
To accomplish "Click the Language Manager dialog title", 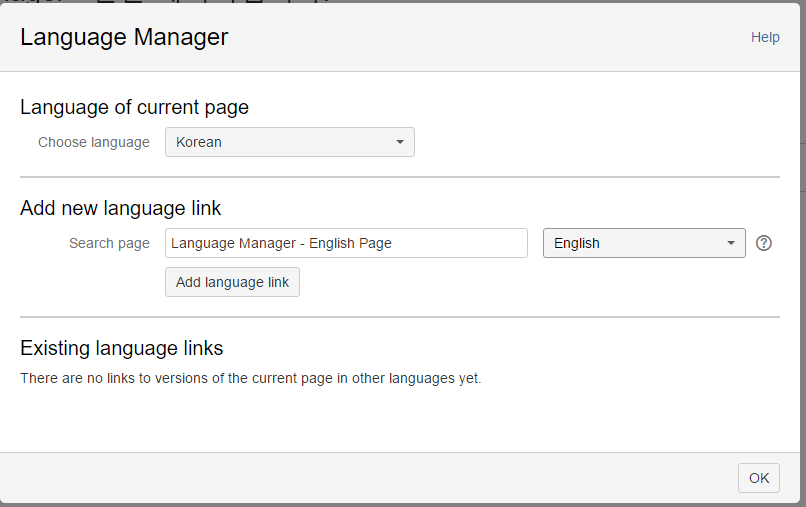I will pyautogui.click(x=124, y=37).
